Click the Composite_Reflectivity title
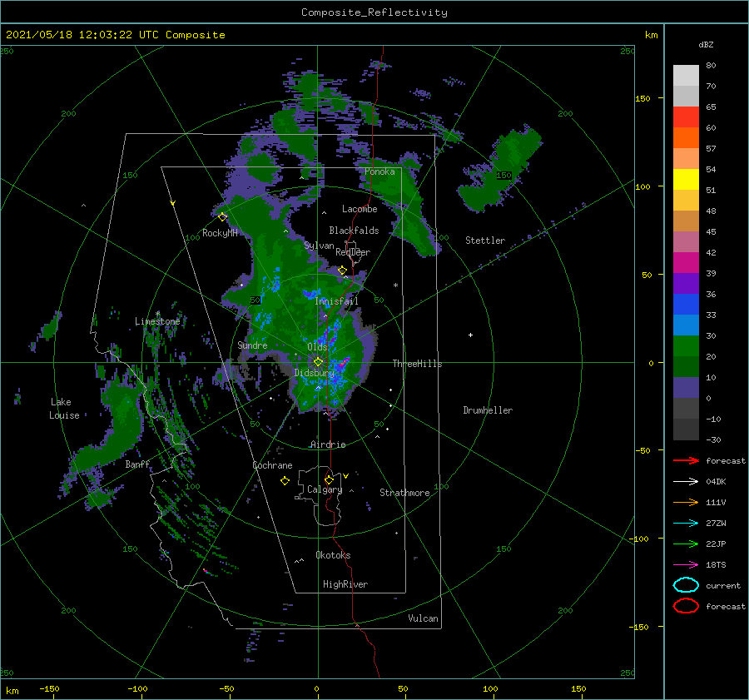Image resolution: width=749 pixels, height=700 pixels. point(374,12)
